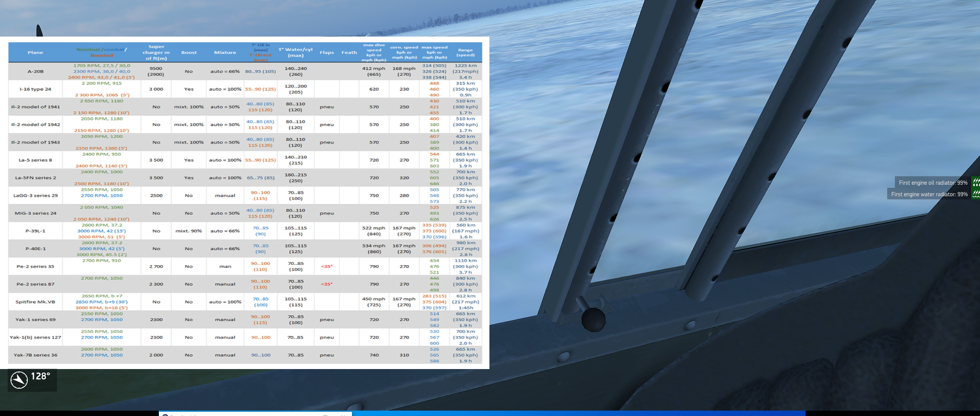Select the Yak-7B series 36 row
Screen dimensions: 980x416
coord(245,355)
